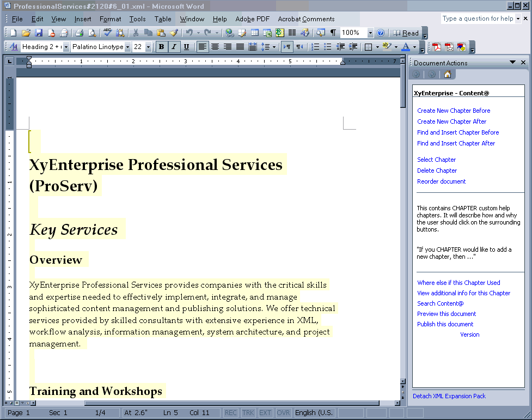Convert to Adobe PDF and email
This screenshot has height=420, width=532.
pyautogui.click(x=449, y=47)
